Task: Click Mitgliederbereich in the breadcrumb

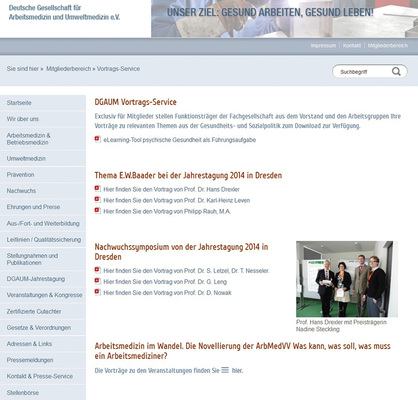Action: click(x=68, y=69)
